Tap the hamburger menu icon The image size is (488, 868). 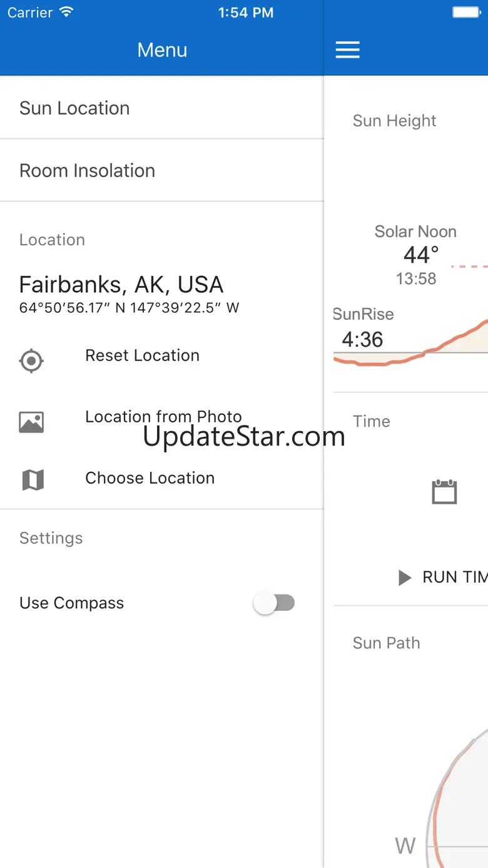coord(347,50)
